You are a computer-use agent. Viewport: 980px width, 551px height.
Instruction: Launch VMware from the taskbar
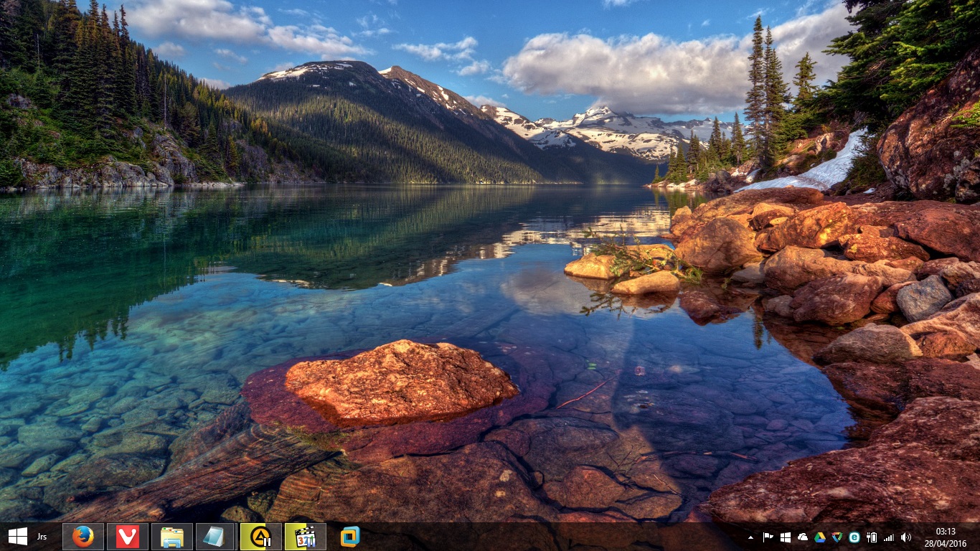pos(350,537)
